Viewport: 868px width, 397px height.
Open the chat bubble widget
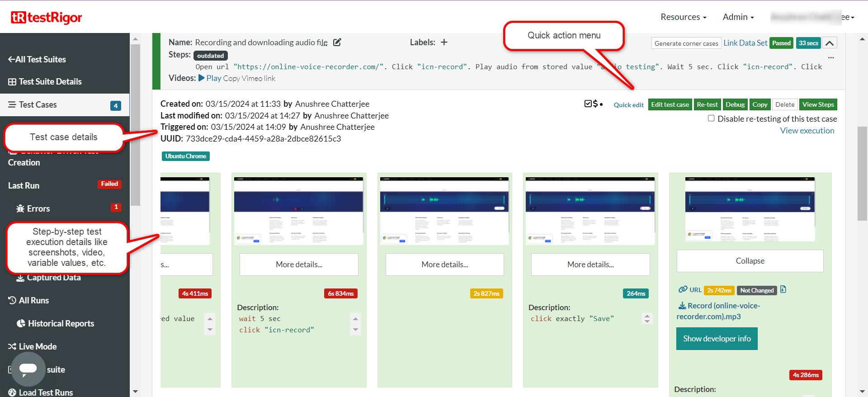point(28,369)
